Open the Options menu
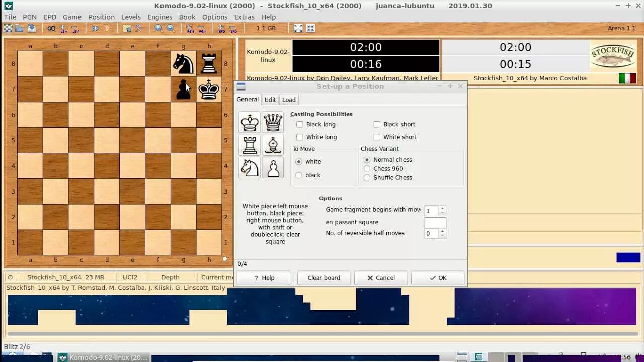The image size is (644, 362). [x=215, y=17]
